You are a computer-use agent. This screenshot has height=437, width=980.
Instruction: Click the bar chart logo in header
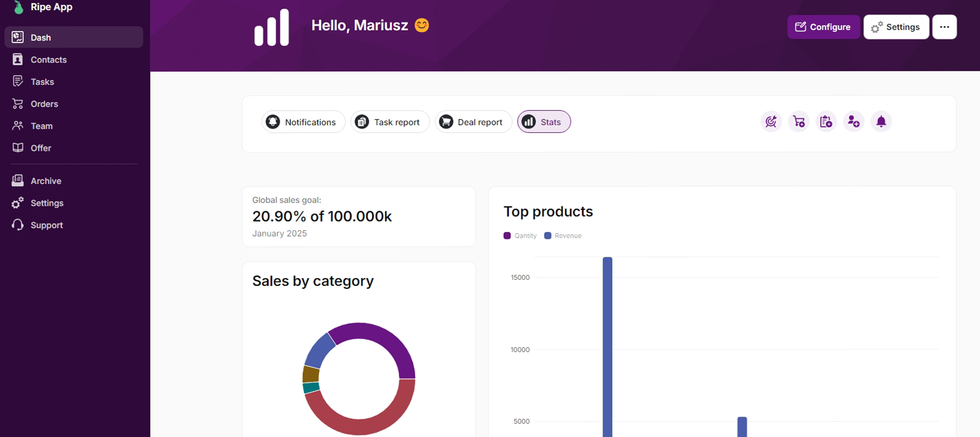tap(272, 27)
